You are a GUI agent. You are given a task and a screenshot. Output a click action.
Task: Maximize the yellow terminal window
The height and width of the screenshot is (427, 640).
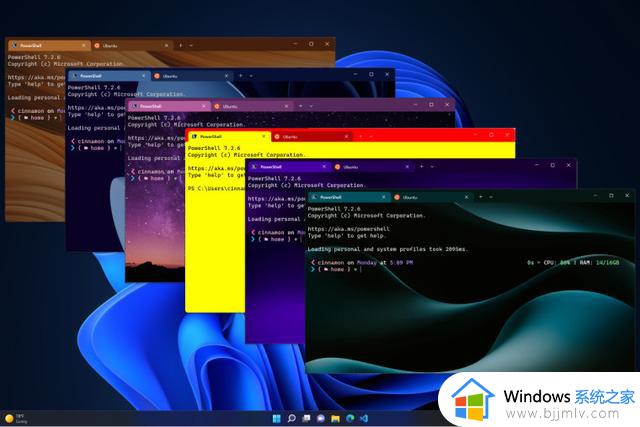pyautogui.click(x=491, y=135)
